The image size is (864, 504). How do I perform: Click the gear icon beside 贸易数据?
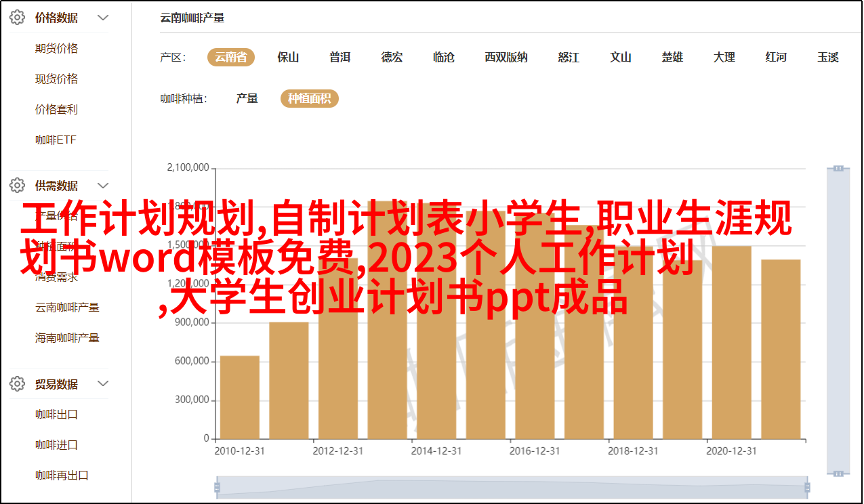[x=17, y=384]
